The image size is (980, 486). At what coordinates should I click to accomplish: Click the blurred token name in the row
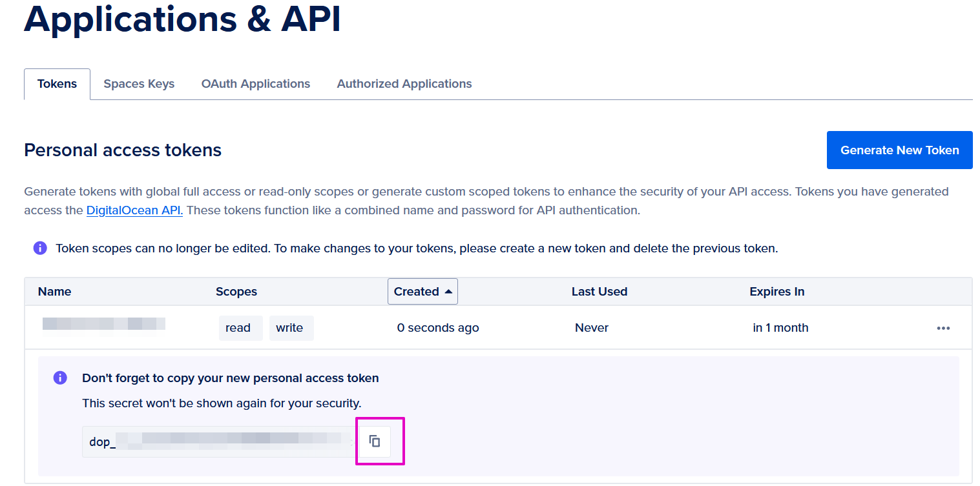pyautogui.click(x=104, y=324)
